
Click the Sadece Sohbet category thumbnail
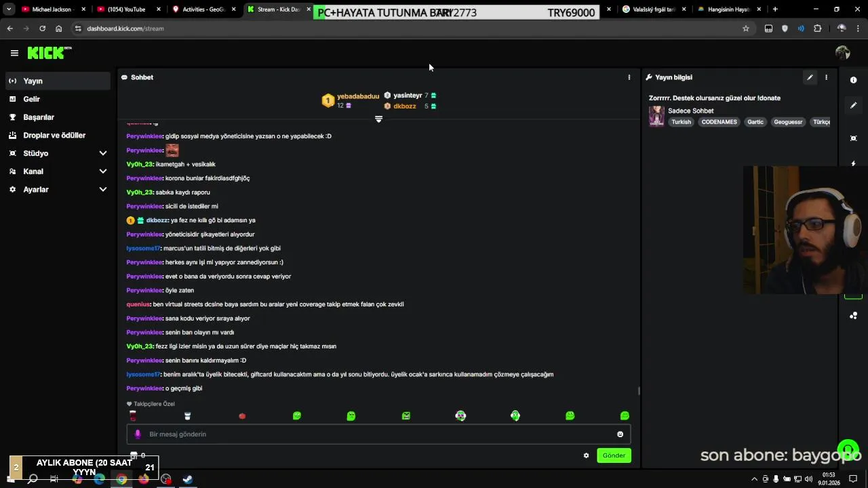click(x=656, y=116)
